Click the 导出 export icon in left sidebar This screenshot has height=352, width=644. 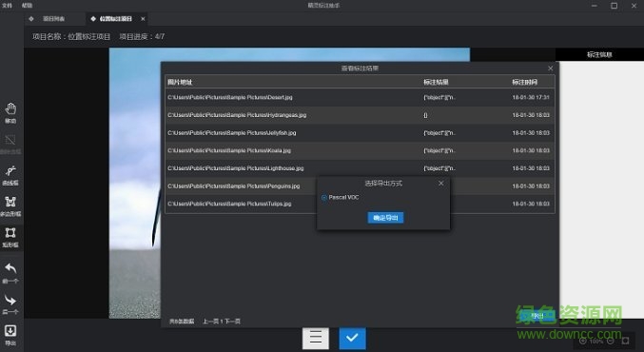(x=10, y=335)
